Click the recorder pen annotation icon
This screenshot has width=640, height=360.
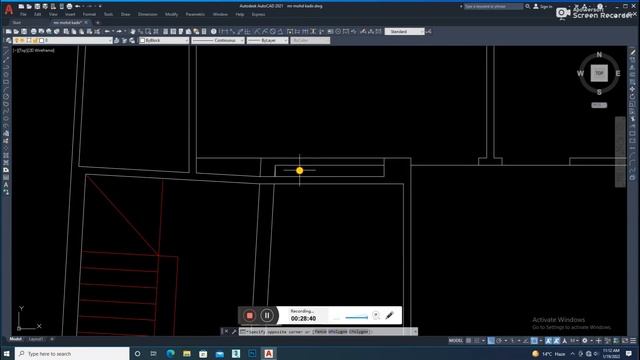[x=389, y=315]
